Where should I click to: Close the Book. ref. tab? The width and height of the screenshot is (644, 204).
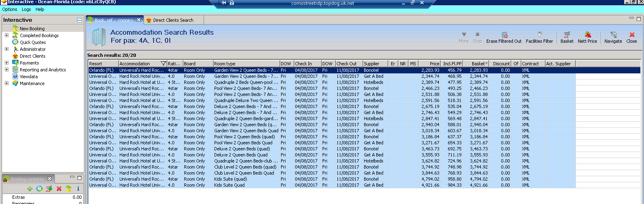[x=139, y=20]
